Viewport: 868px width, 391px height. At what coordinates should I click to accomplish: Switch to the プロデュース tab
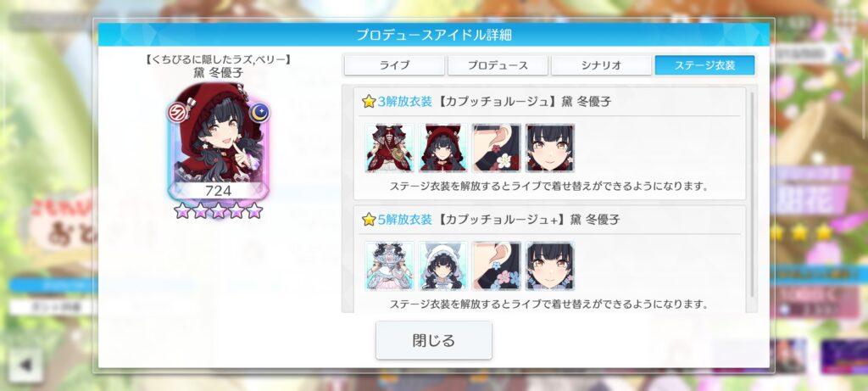(x=498, y=65)
